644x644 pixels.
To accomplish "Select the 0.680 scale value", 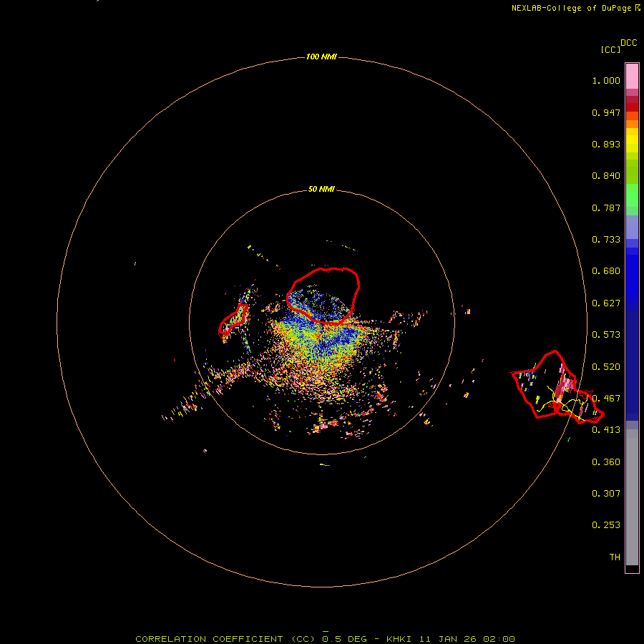I will 606,271.
